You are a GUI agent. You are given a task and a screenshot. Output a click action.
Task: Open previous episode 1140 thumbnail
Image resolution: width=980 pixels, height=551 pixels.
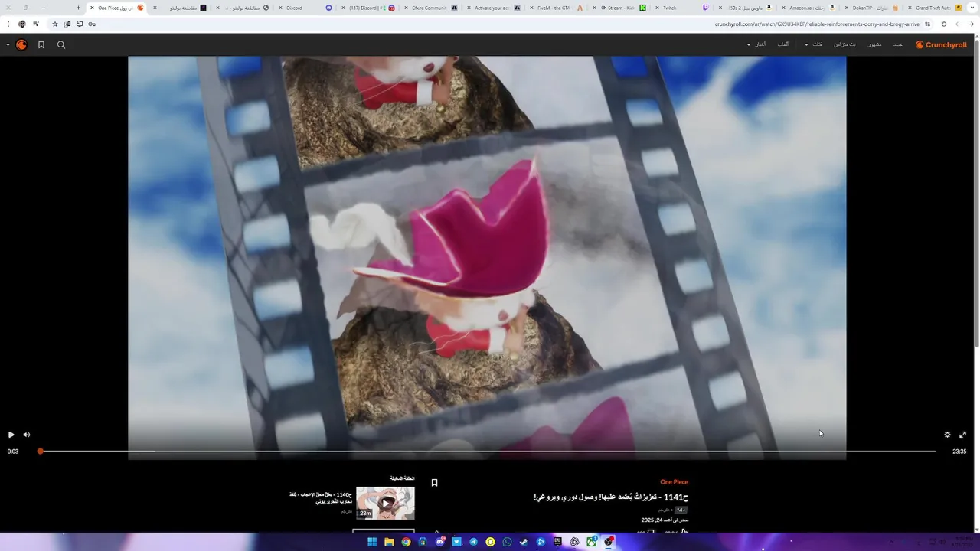(x=385, y=503)
